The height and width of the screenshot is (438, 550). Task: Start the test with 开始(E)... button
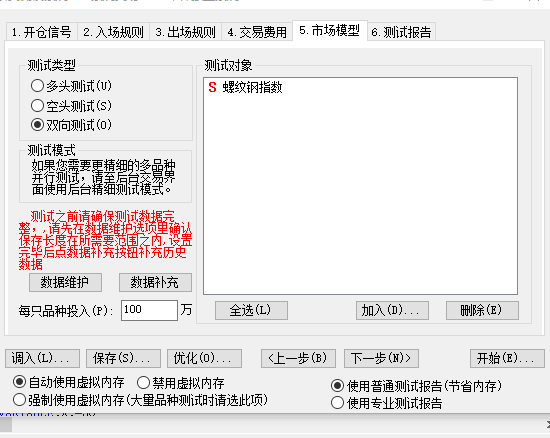coord(507,358)
